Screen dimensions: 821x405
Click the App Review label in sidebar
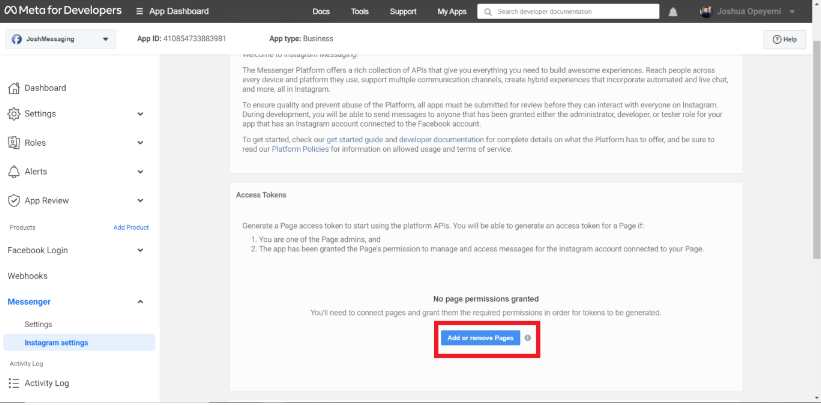click(47, 200)
